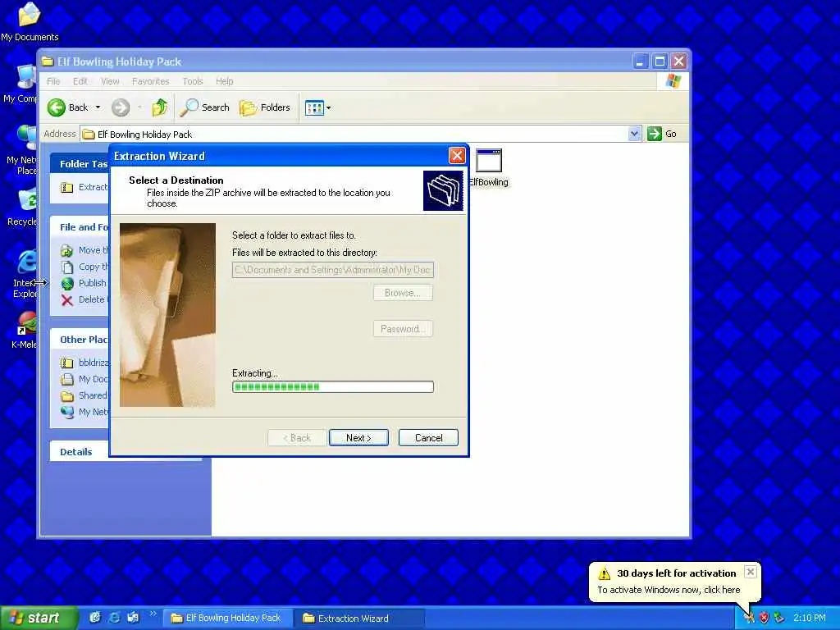Close the activation balloon notification

tap(751, 572)
